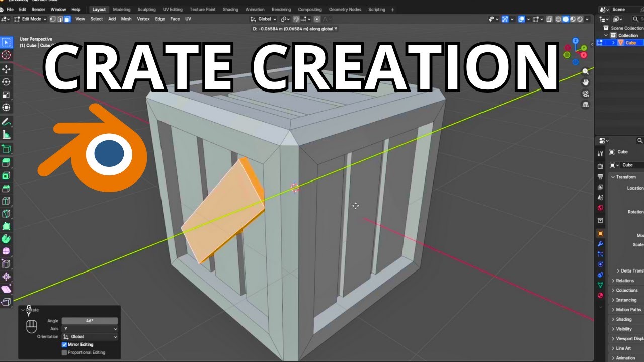This screenshot has height=362, width=644.
Task: Switch orthographic/perspective grid icon
Action: point(585,105)
